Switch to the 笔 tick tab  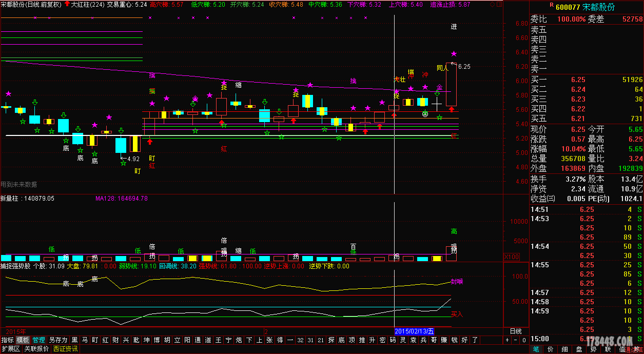point(536,348)
